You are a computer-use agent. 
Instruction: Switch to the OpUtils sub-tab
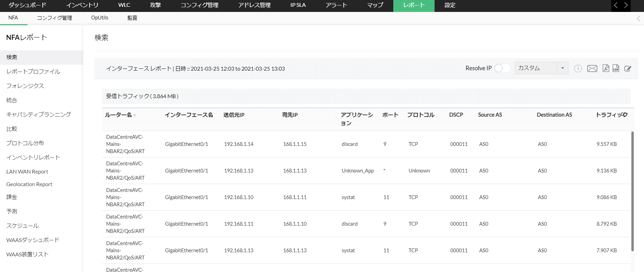click(x=100, y=18)
